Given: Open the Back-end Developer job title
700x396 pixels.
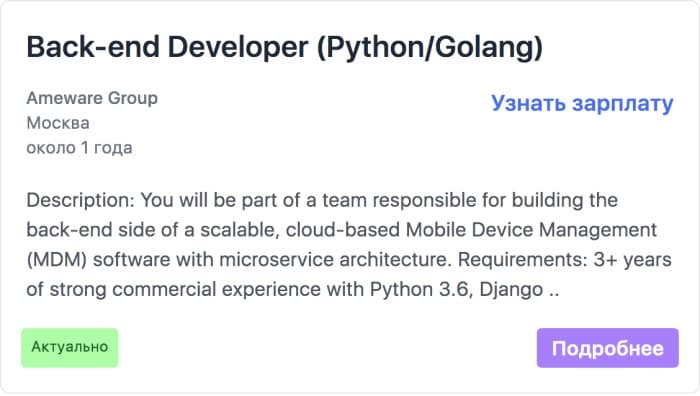Looking at the screenshot, I should click(167, 47).
